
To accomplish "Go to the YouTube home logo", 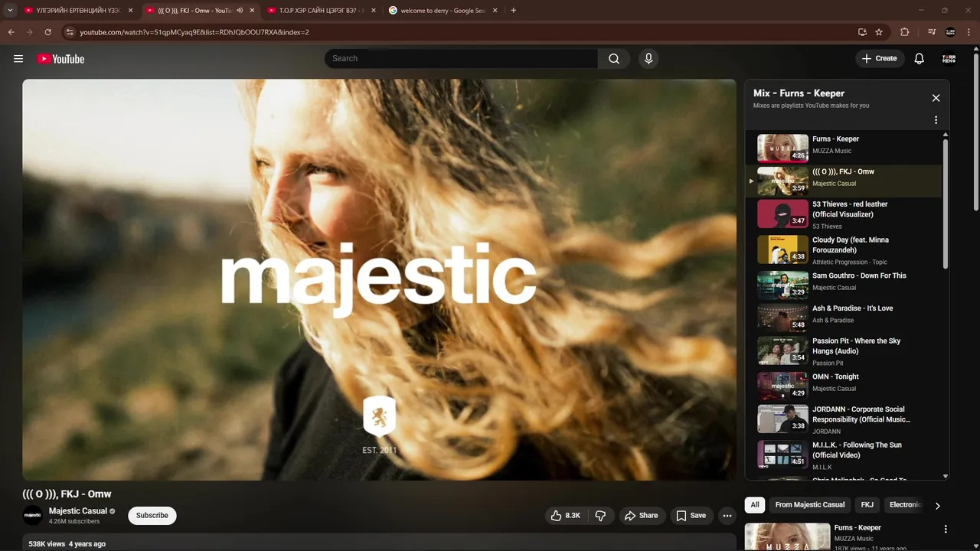I will (60, 59).
